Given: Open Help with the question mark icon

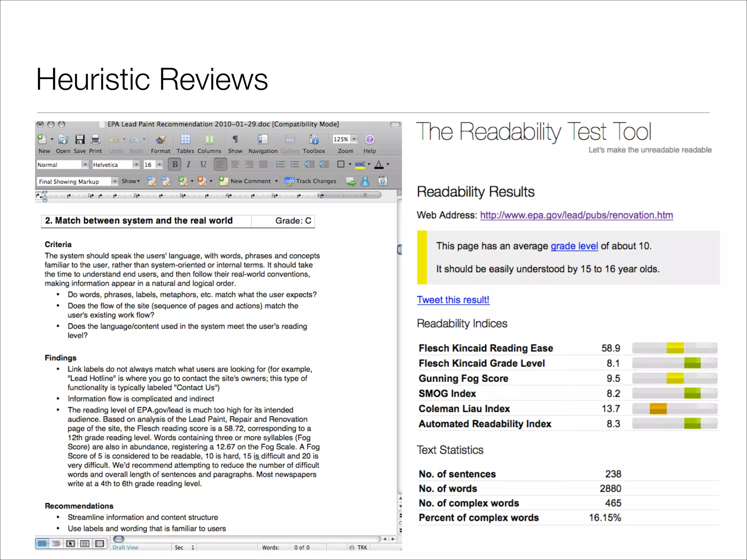Looking at the screenshot, I should tap(369, 139).
